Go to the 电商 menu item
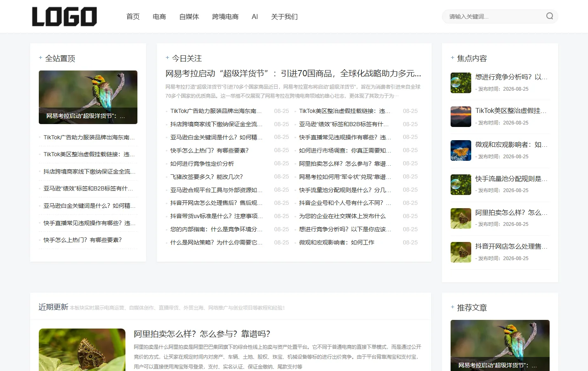 (159, 16)
